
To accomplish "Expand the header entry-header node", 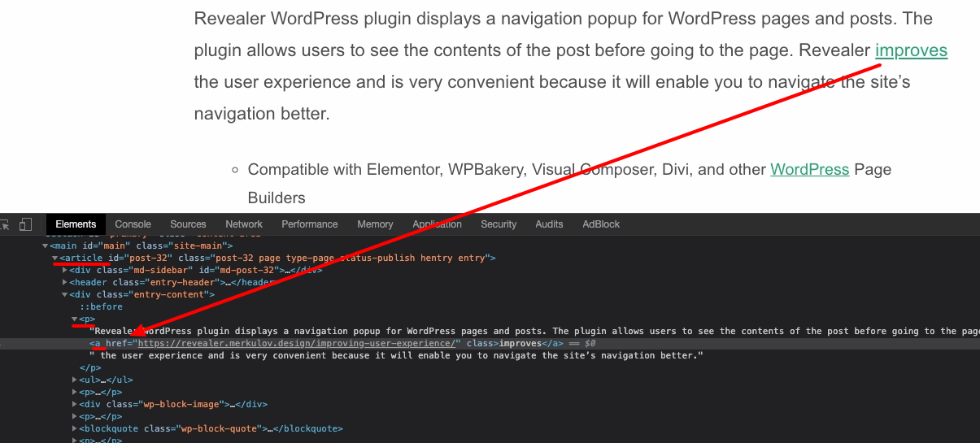I will (65, 282).
